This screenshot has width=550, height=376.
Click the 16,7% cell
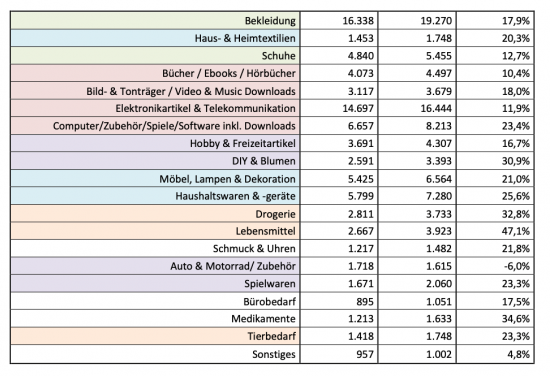516,143
